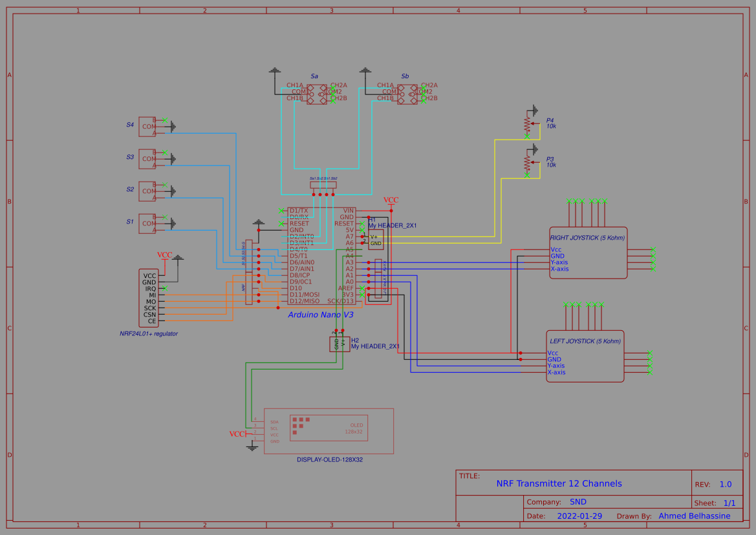Select the LEFT JOYSTICK component symbol

584,355
